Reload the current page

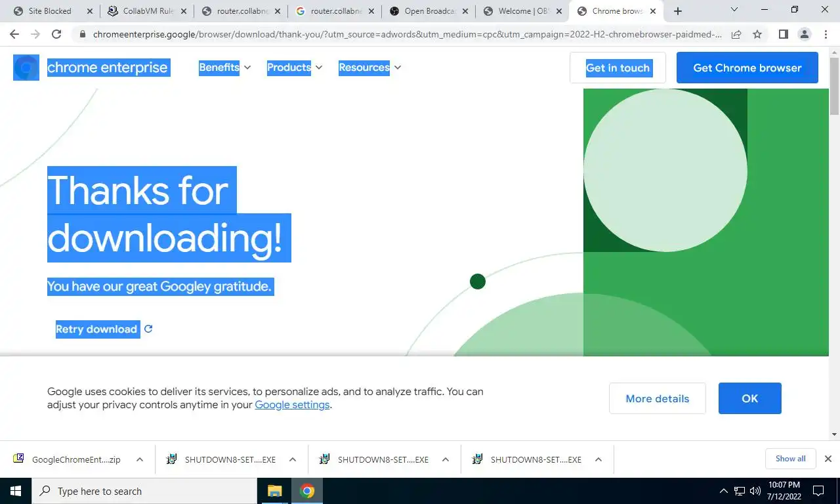56,35
